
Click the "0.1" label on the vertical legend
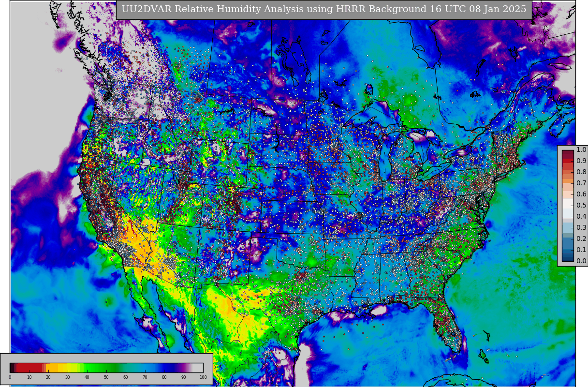click(x=581, y=250)
